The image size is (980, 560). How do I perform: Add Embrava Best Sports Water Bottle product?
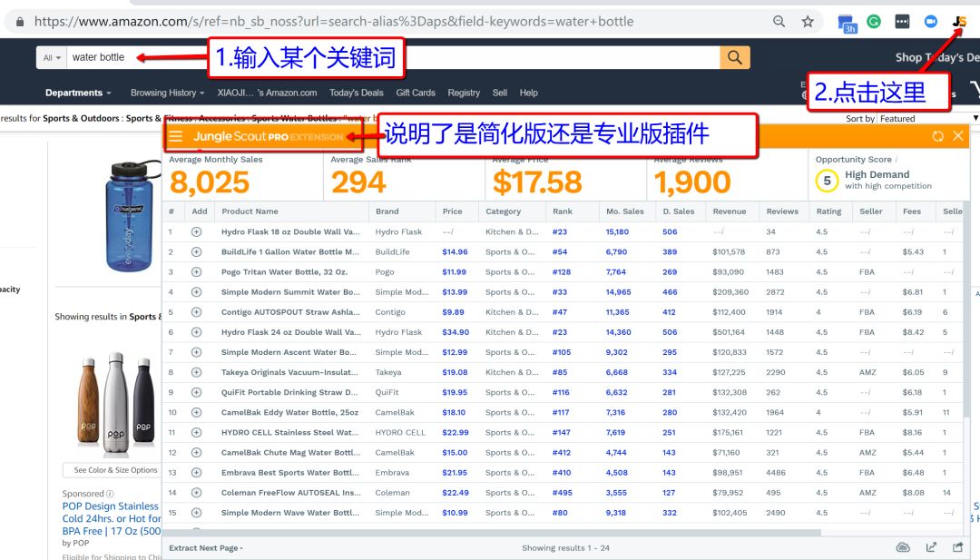click(196, 473)
